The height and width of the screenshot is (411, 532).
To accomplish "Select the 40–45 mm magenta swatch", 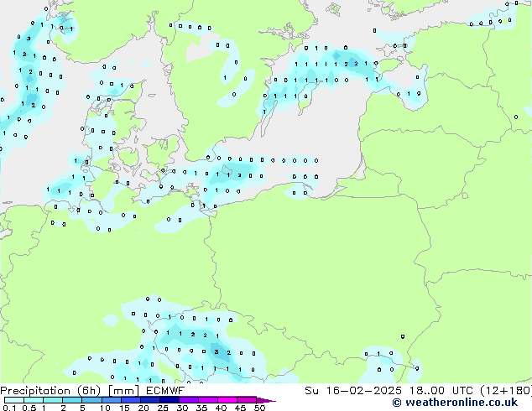I will tap(227, 400).
